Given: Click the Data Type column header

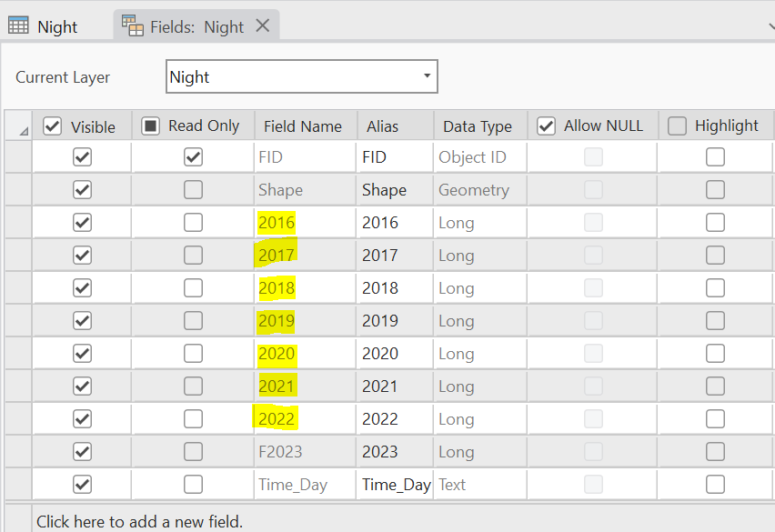Looking at the screenshot, I should point(478,126).
